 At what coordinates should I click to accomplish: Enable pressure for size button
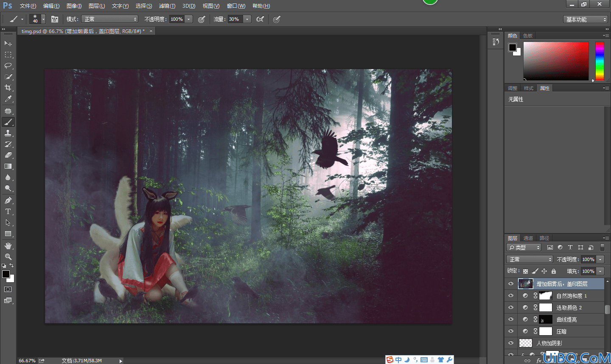tap(277, 19)
